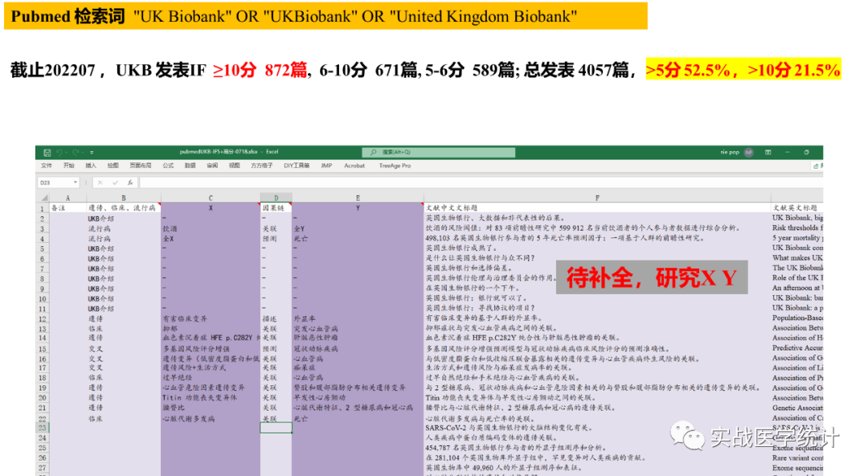Click cell 肝脏恶性肿瘤
The height and width of the screenshot is (476, 868).
pos(358,338)
